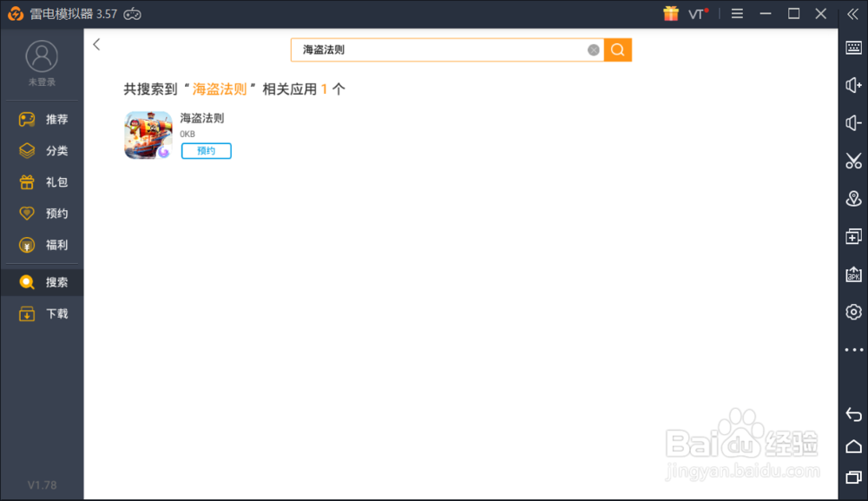Open the gift box icon in title bar
Image resolution: width=868 pixels, height=501 pixels.
[x=671, y=13]
